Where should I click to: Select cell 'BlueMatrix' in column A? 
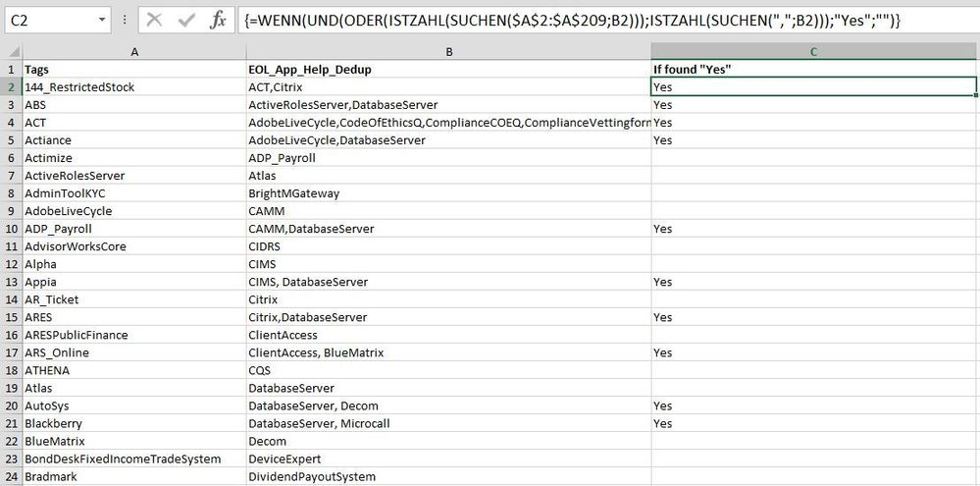[134, 442]
